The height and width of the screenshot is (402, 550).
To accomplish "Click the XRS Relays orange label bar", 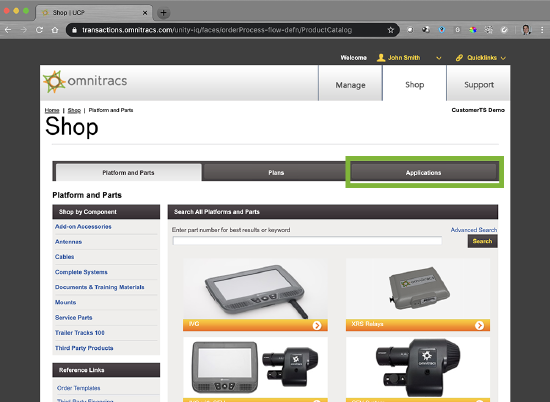I will click(418, 325).
